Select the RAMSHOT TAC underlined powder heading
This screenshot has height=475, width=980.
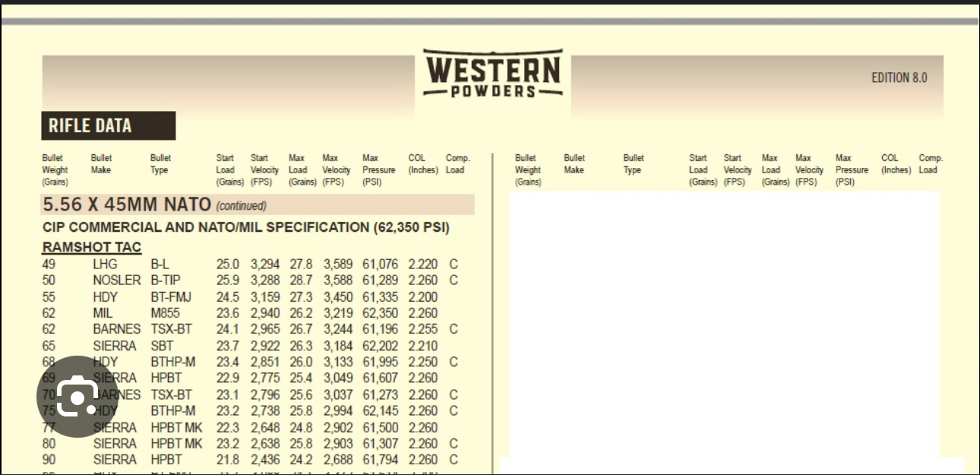pyautogui.click(x=92, y=248)
